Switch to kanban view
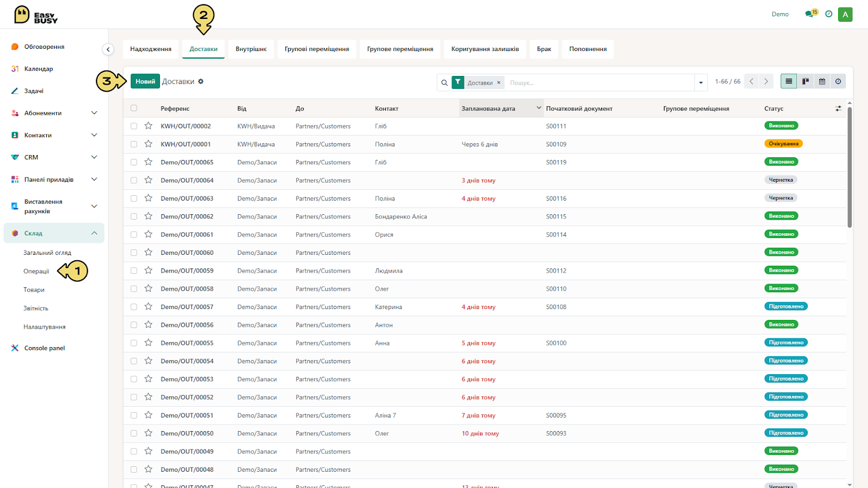 806,81
